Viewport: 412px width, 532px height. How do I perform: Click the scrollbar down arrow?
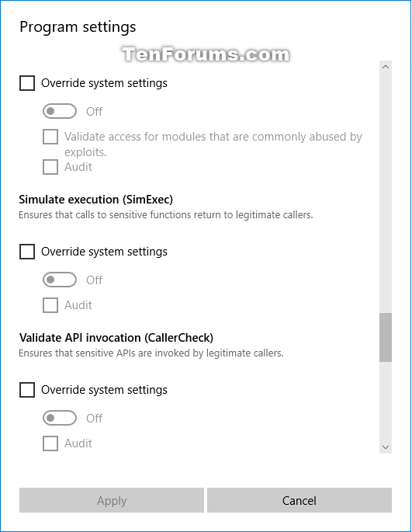(386, 447)
